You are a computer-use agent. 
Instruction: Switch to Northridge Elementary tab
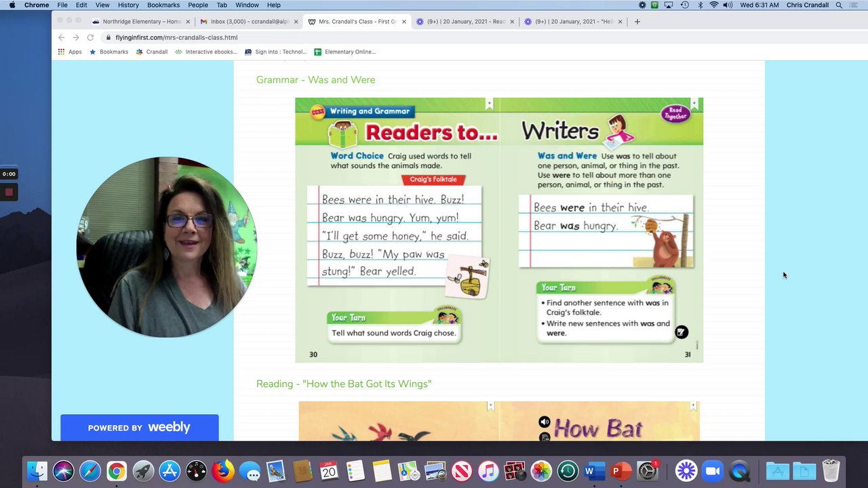(x=141, y=22)
